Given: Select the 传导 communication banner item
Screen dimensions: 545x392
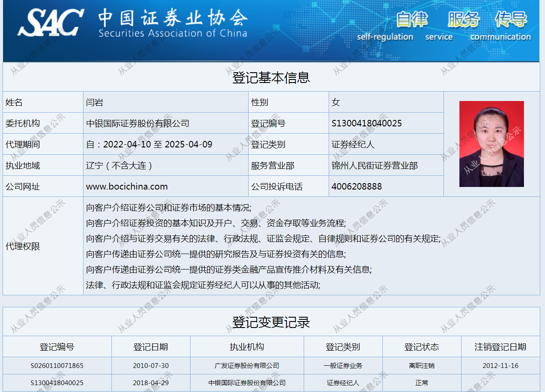Looking at the screenshot, I should coord(511,19).
